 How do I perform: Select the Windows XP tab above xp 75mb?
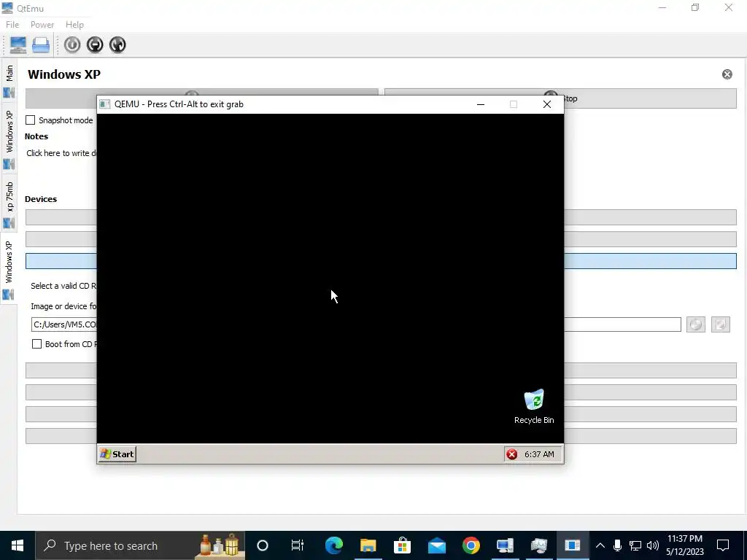(x=9, y=139)
